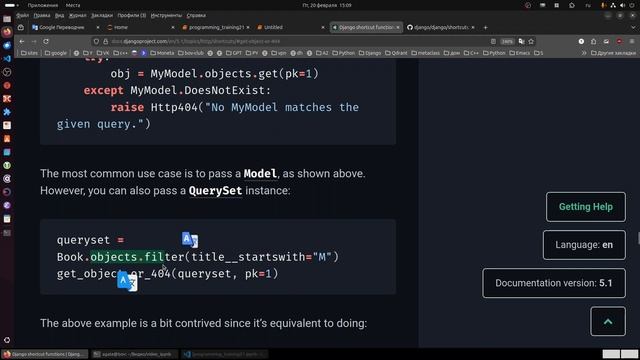This screenshot has height=360, width=640.
Task: Switch keyboard layout indicator 'ru'
Action: (588, 5)
